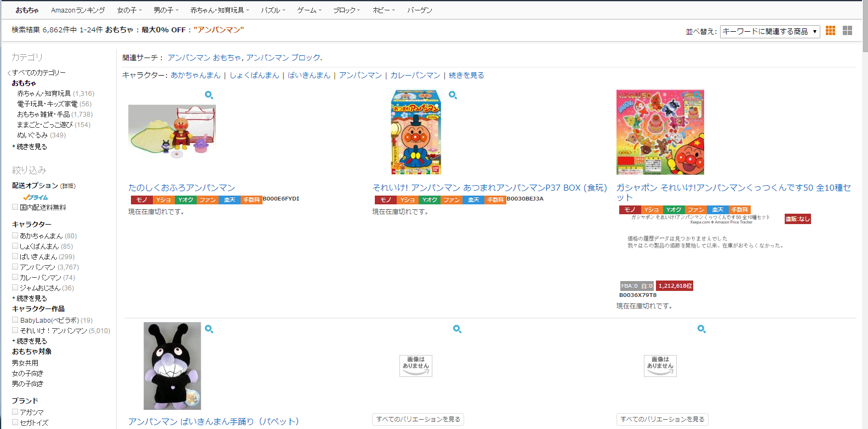Open Amazonランキング in top navigation

78,10
